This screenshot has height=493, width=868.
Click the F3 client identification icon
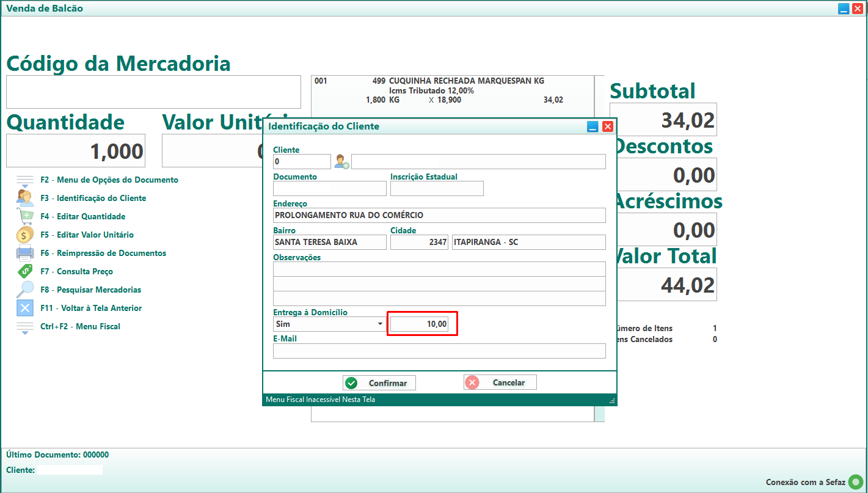(x=25, y=198)
